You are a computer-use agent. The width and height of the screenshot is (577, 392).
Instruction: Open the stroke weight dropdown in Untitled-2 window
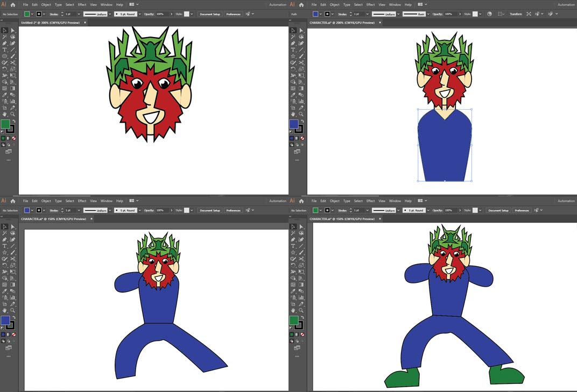[79, 14]
